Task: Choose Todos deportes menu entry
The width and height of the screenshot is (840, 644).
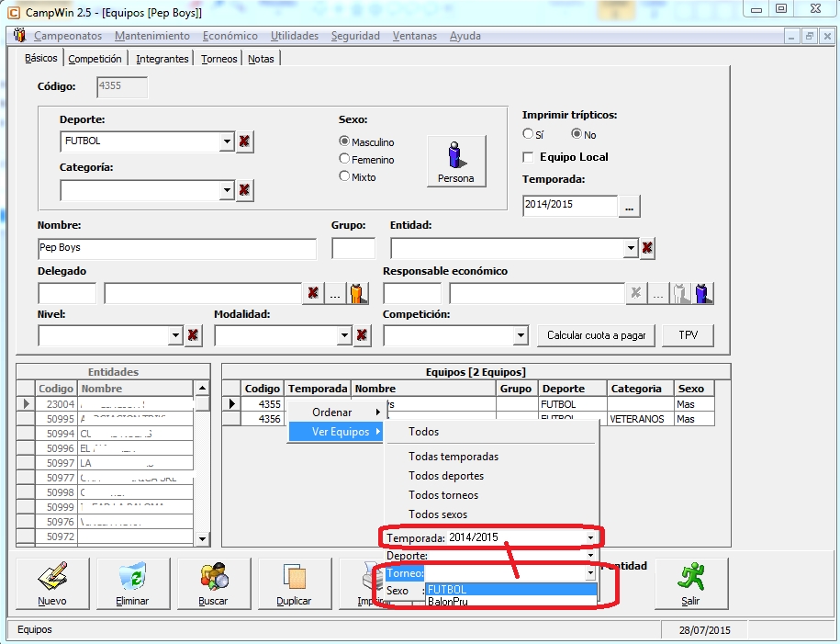Action: (x=446, y=476)
